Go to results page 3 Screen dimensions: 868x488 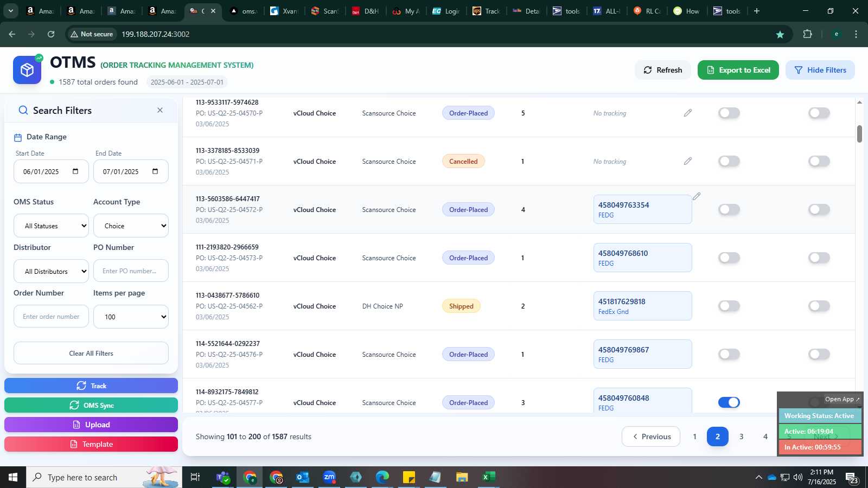[x=742, y=436]
